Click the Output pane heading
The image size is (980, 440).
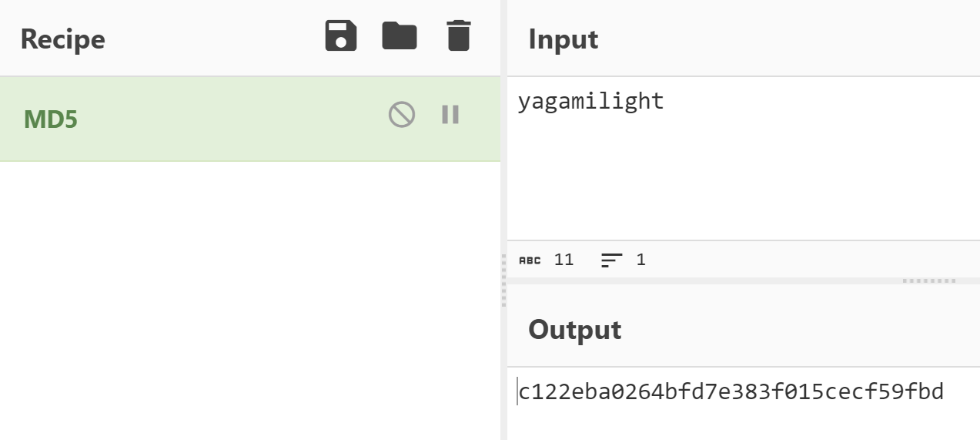point(574,330)
